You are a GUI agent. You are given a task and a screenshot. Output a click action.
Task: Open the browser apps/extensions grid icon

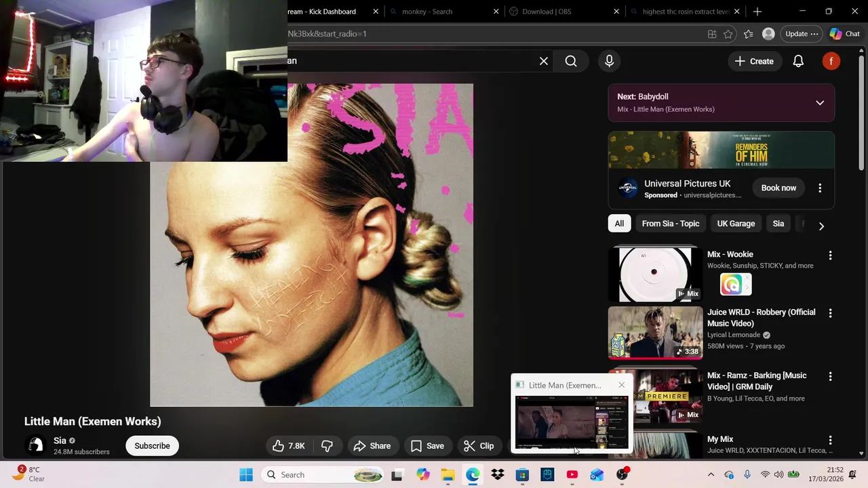click(x=712, y=34)
